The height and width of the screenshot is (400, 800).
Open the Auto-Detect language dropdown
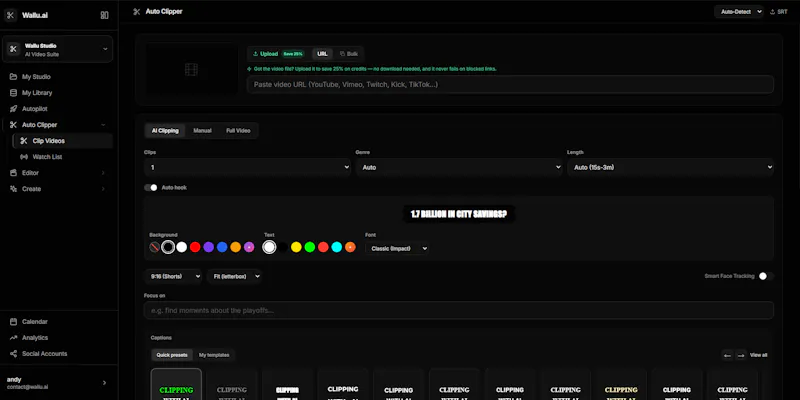click(739, 11)
